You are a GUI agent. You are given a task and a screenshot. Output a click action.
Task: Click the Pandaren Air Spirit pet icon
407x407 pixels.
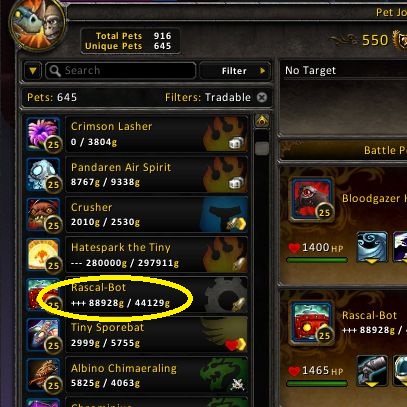(x=43, y=175)
